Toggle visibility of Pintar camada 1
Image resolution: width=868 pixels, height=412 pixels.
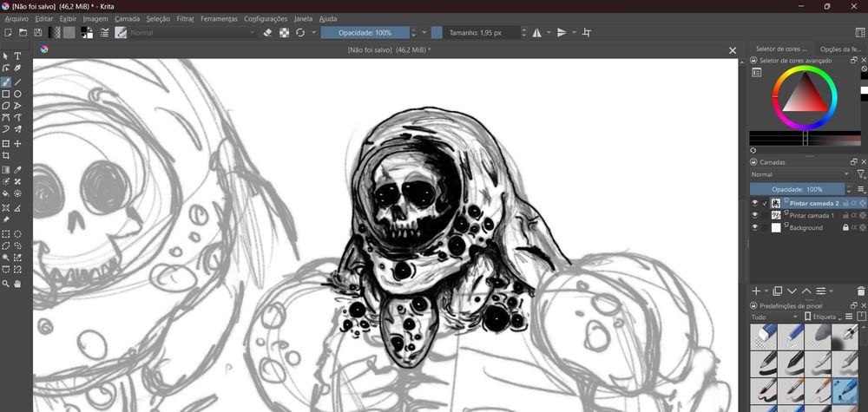[x=755, y=215]
